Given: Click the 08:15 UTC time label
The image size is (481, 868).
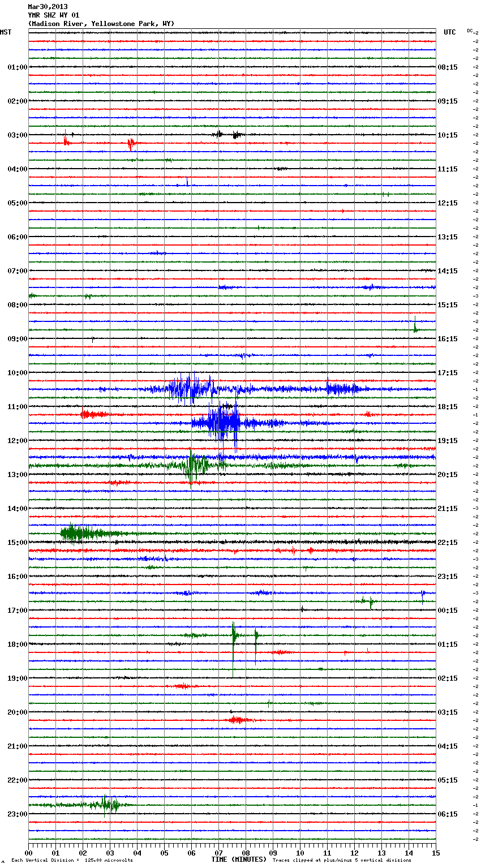Looking at the screenshot, I should [448, 67].
